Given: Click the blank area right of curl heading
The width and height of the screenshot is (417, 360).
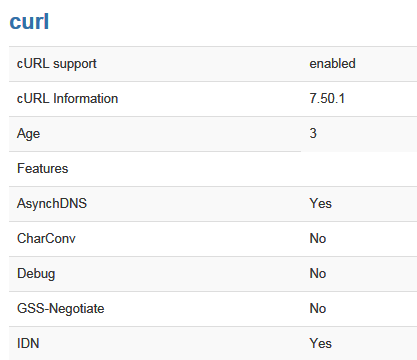Looking at the screenshot, I should tap(233, 22).
